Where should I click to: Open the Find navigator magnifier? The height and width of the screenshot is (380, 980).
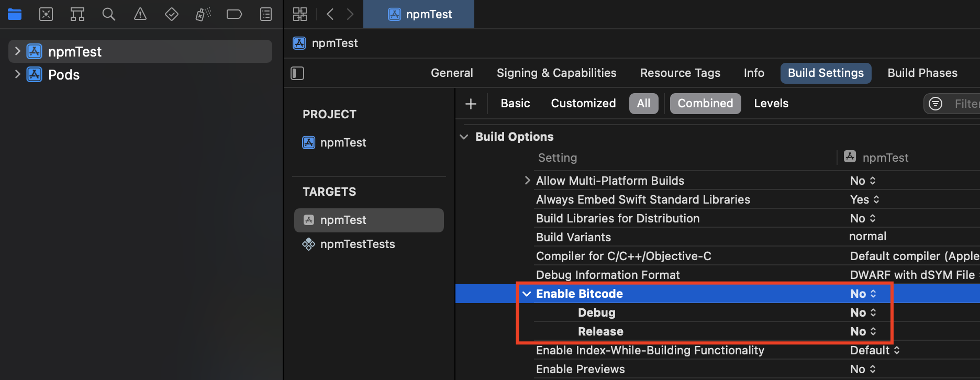109,14
